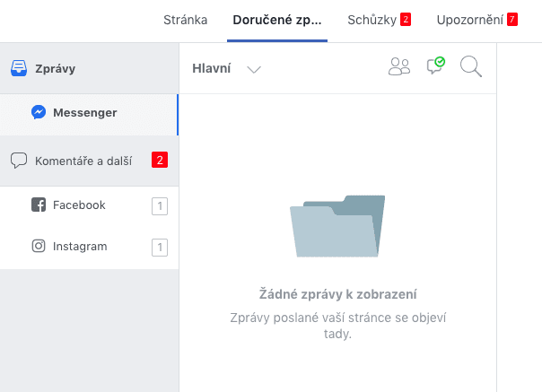Click the Zprávy inbox tray icon
Screen dimensions: 542x392
pyautogui.click(x=19, y=68)
